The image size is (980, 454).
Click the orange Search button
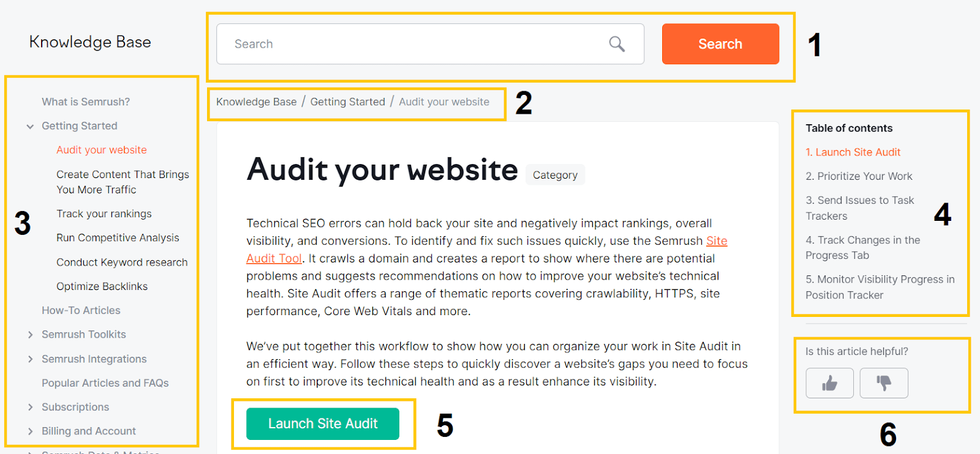(x=720, y=44)
